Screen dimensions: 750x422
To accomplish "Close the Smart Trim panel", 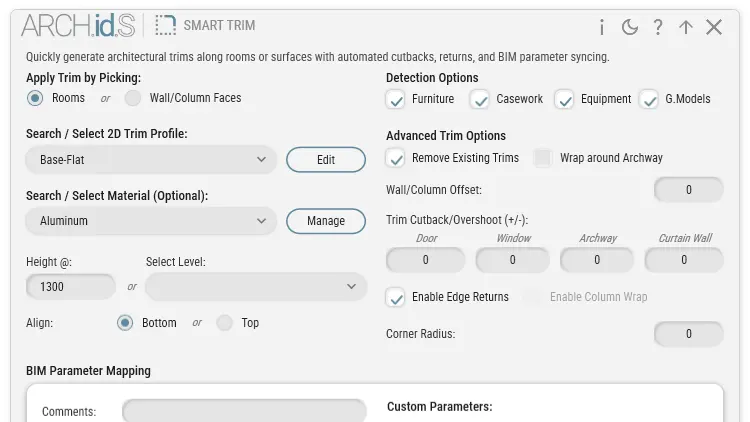I will click(714, 27).
